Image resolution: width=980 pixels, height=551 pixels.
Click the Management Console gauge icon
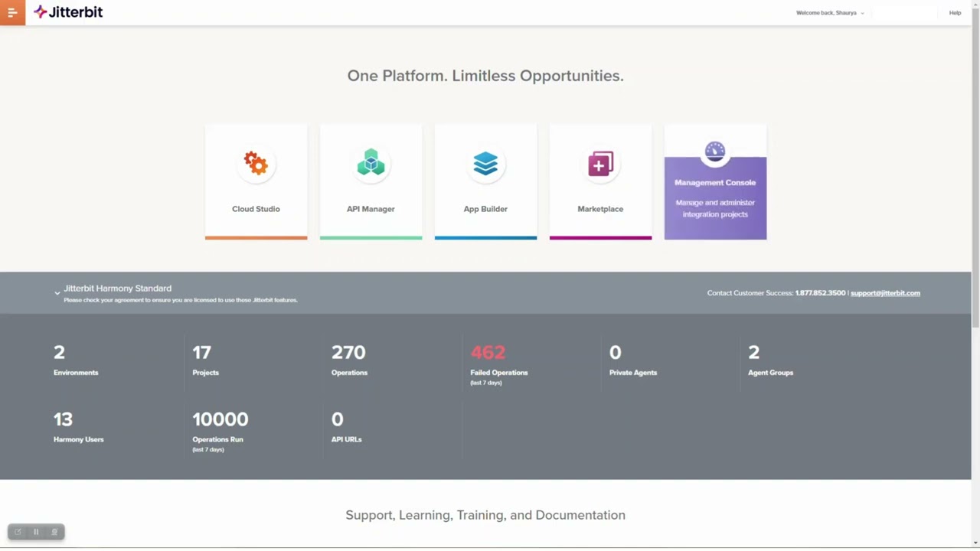(715, 151)
